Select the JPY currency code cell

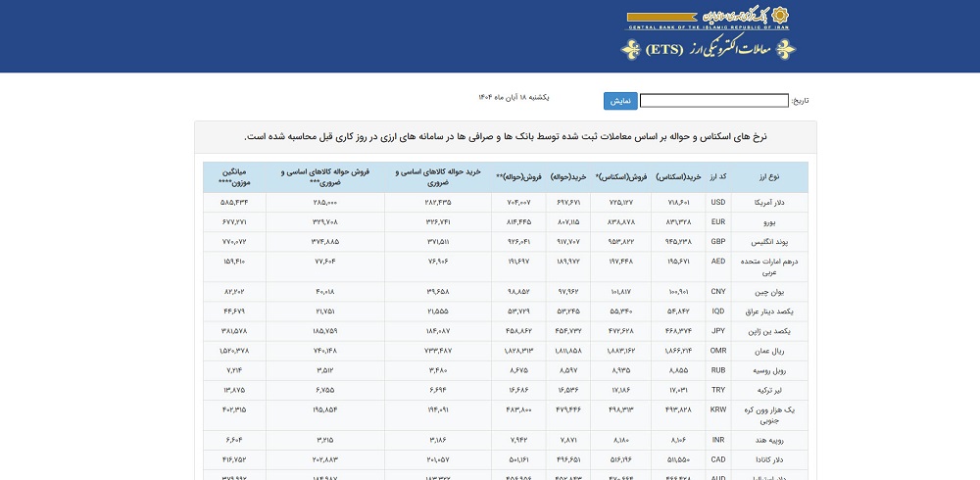718,331
